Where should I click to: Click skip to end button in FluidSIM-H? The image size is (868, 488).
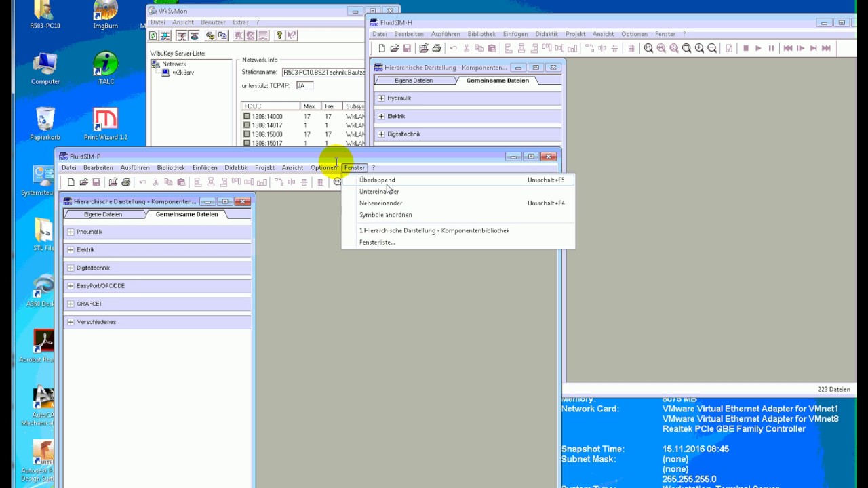[826, 48]
